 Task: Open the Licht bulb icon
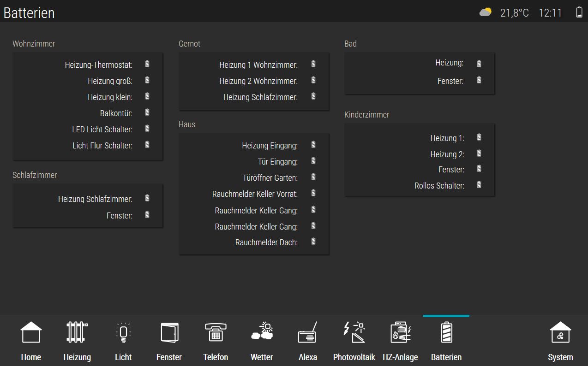[123, 332]
